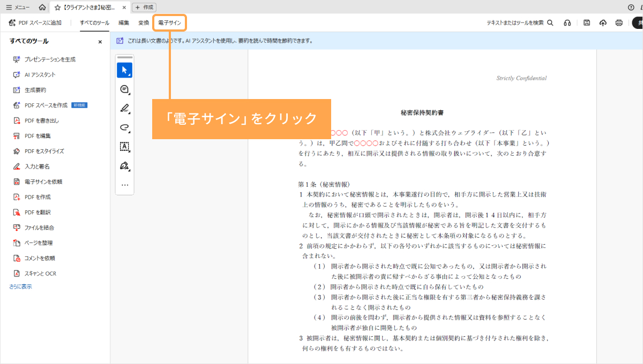Open 電子サインを依頼 tool
The width and height of the screenshot is (643, 364).
(38, 181)
